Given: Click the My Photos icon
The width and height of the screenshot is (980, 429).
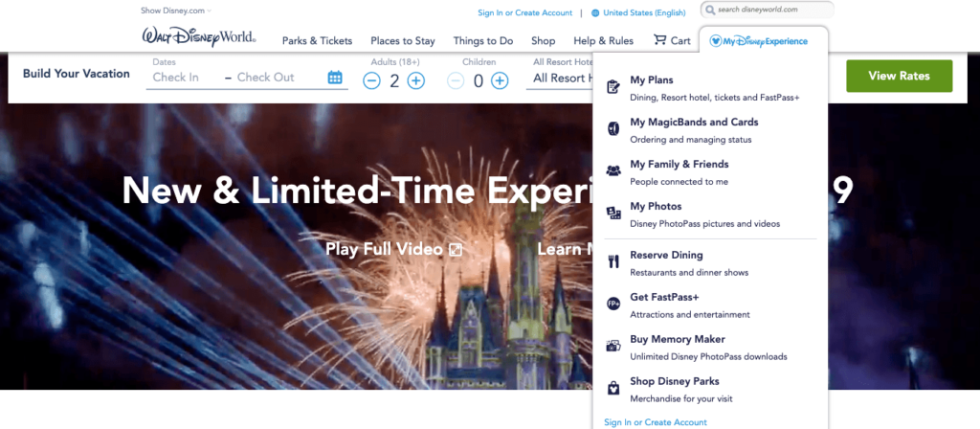Looking at the screenshot, I should (x=613, y=214).
